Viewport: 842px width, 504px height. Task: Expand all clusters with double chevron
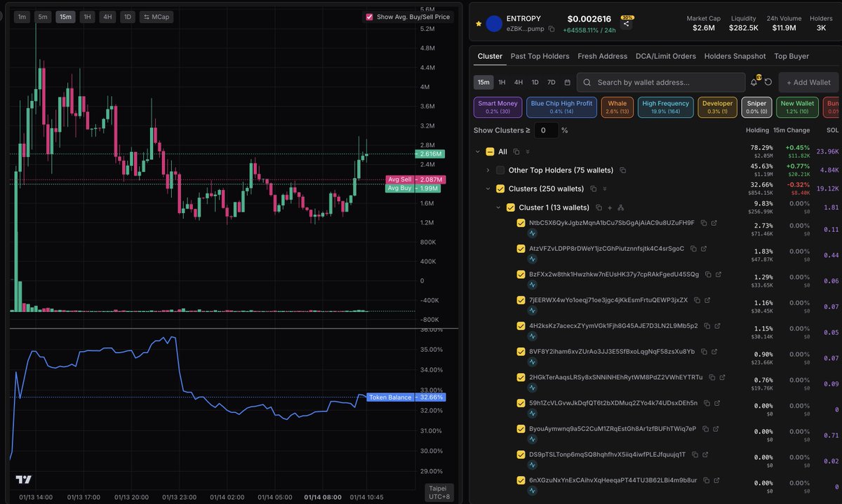(605, 189)
